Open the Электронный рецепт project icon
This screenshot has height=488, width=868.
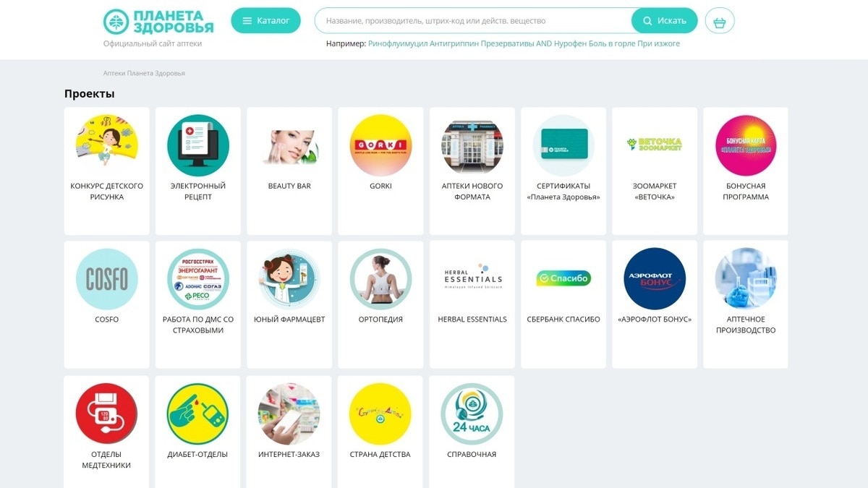point(198,145)
